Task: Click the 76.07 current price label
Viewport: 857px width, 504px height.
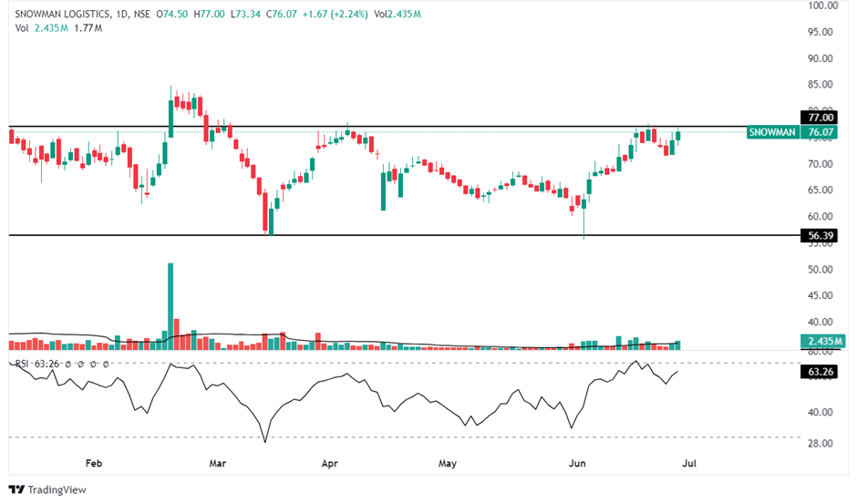Action: click(x=821, y=132)
